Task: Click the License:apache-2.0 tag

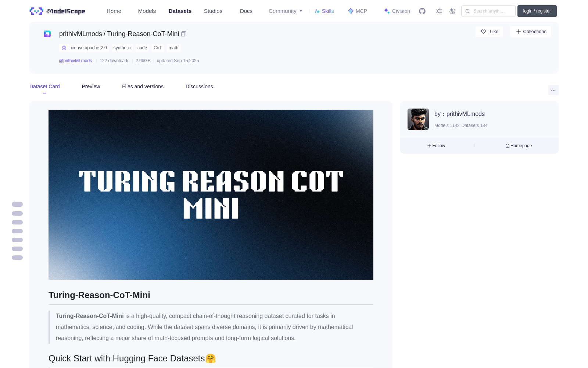Action: click(x=84, y=48)
